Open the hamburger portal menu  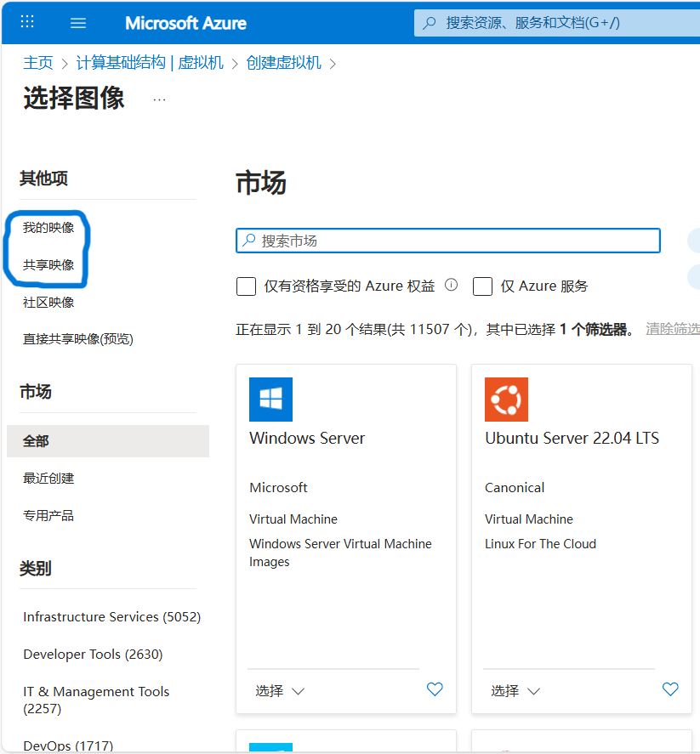[78, 23]
